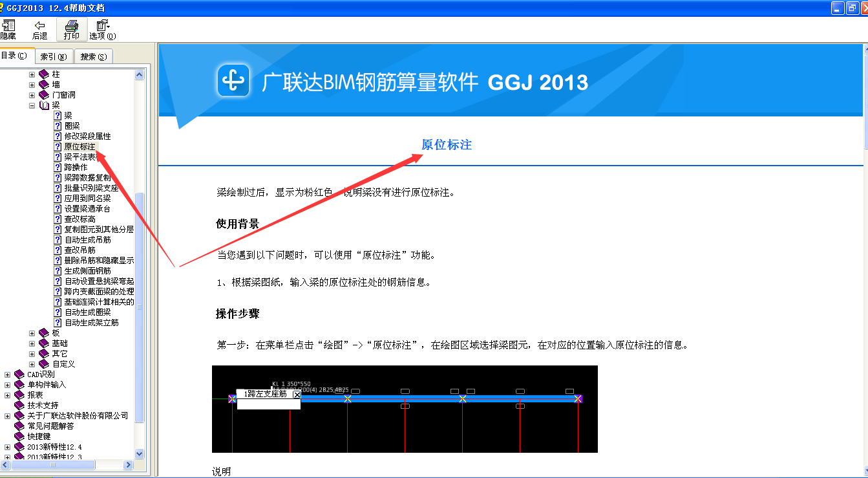This screenshot has height=478, width=868.
Task: Expand the 其它 tree node
Action: (x=32, y=354)
